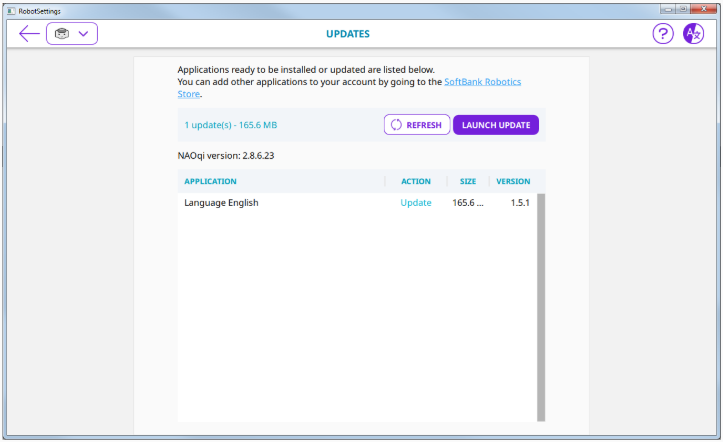Select the Language English row
This screenshot has width=723, height=442.
(x=357, y=203)
